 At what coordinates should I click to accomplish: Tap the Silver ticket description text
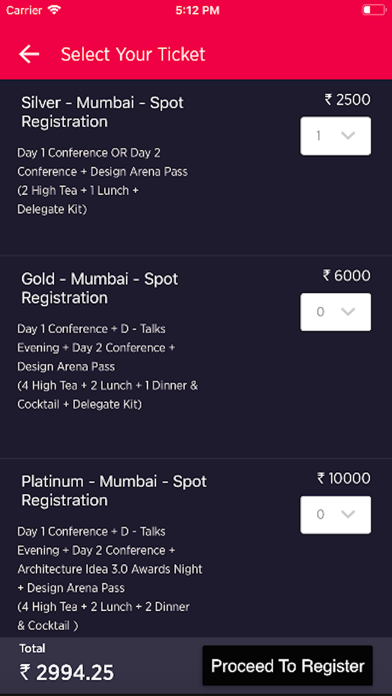pyautogui.click(x=103, y=181)
